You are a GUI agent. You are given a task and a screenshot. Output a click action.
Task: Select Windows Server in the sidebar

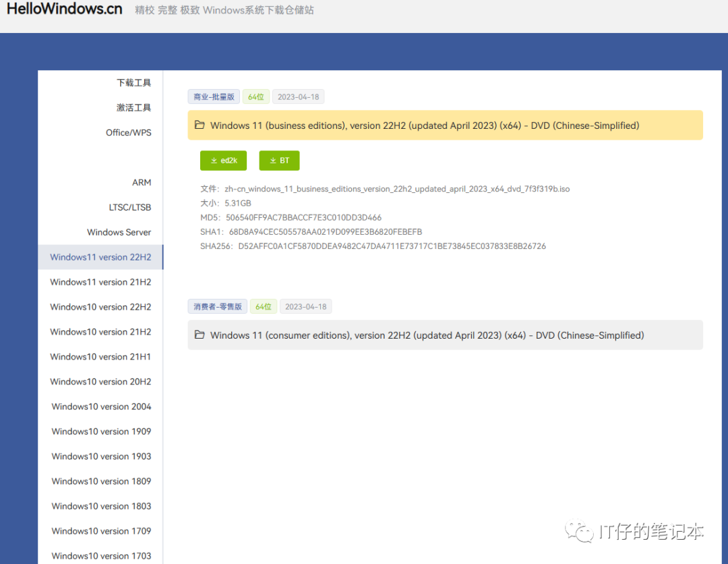[x=119, y=232]
